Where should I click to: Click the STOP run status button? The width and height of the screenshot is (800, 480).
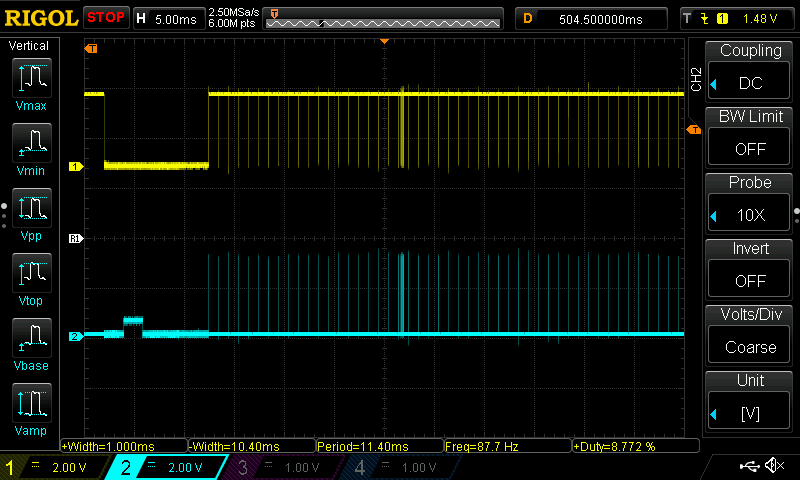pos(106,17)
